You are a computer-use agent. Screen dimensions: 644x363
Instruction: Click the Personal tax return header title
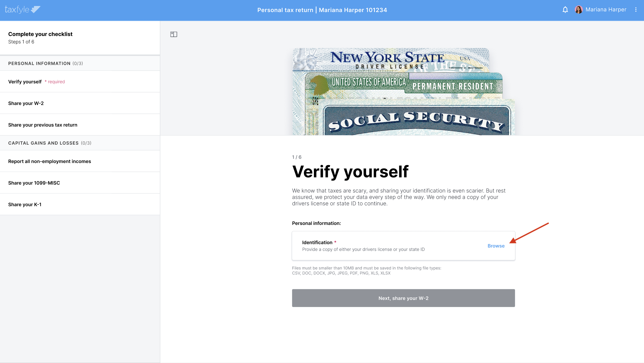(x=322, y=10)
